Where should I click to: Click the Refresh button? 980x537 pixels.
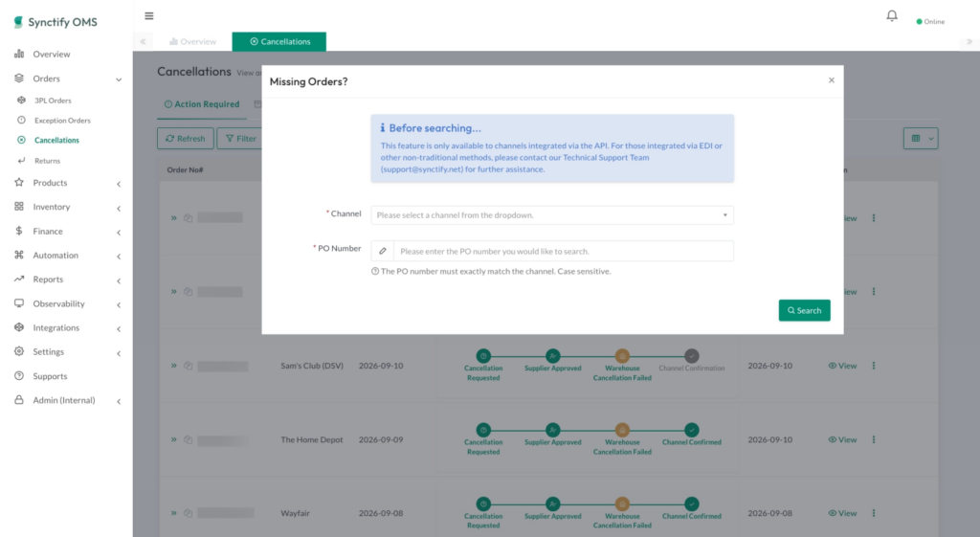pos(186,138)
